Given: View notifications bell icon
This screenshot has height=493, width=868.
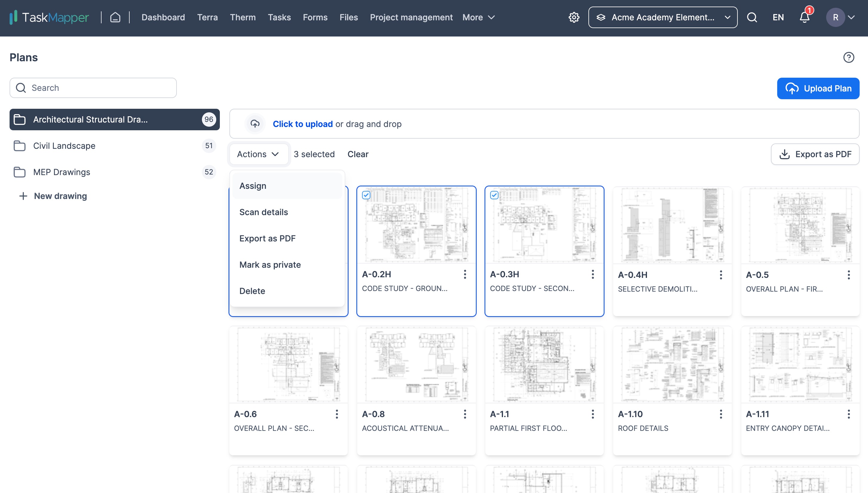Looking at the screenshot, I should [805, 17].
